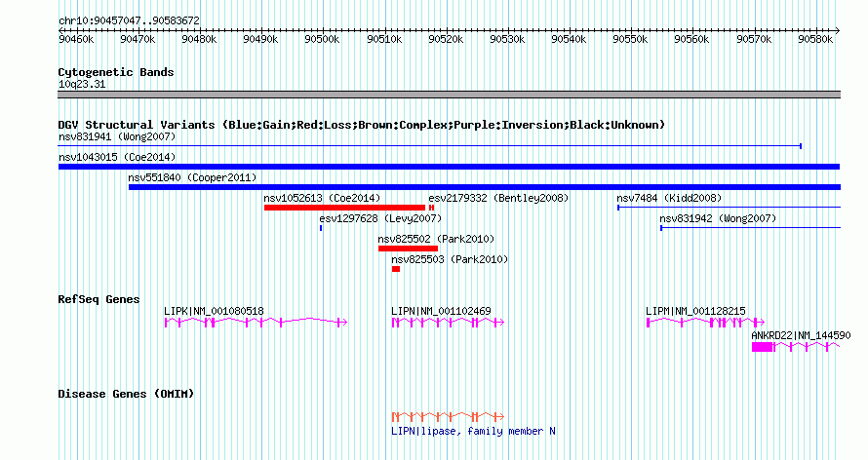Select the LIPM gene exon glyph

point(706,323)
